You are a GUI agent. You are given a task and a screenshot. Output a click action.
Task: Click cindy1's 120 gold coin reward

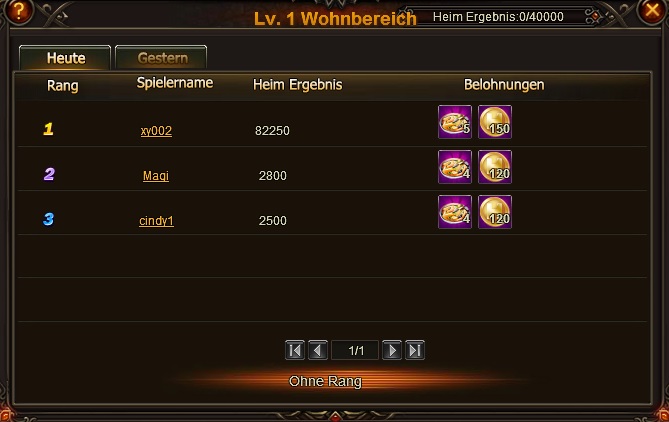coord(495,212)
